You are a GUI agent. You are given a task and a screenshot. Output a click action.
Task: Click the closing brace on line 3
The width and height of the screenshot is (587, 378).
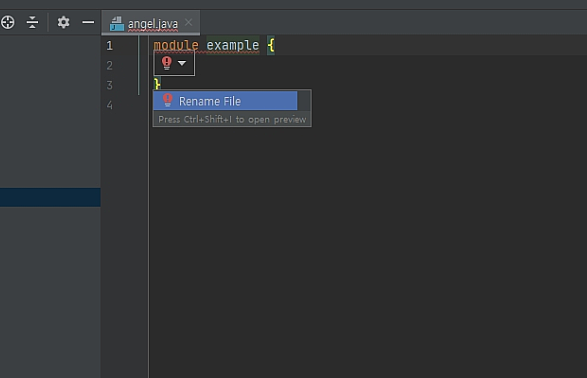click(157, 84)
